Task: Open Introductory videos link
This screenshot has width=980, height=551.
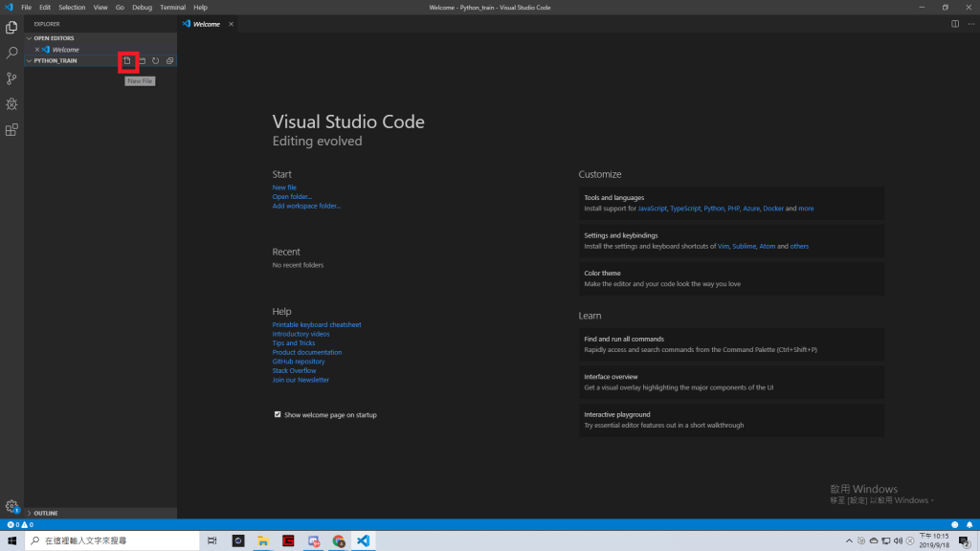Action: pyautogui.click(x=301, y=334)
